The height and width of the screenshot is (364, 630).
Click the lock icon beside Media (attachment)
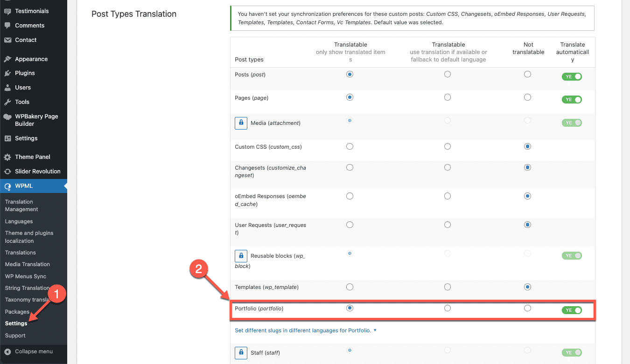241,123
